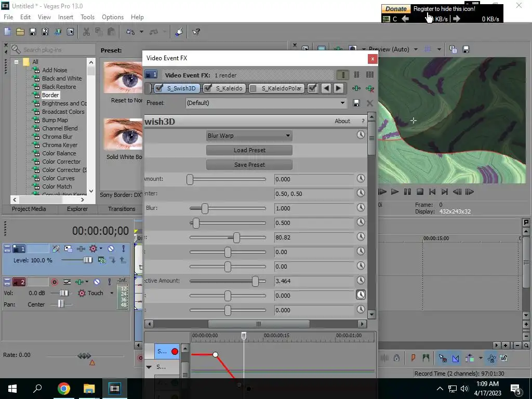Screen dimensions: 532x399
Task: Open the preview grid overlay dropdown arrow
Action: (439, 49)
